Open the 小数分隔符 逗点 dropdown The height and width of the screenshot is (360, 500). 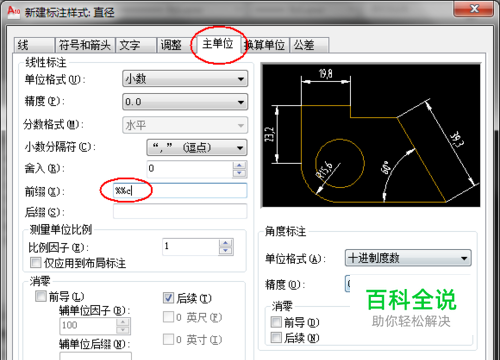[197, 147]
